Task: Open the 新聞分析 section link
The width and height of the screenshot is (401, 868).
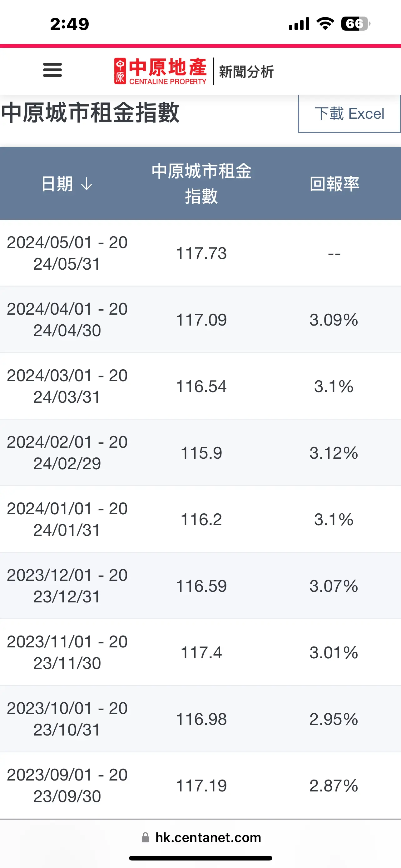Action: click(246, 72)
